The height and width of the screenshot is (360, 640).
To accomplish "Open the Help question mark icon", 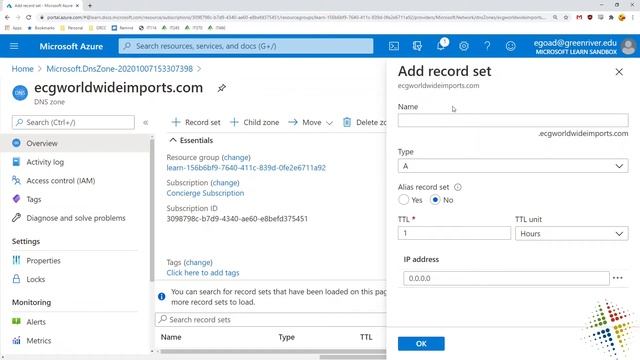I will click(x=487, y=46).
